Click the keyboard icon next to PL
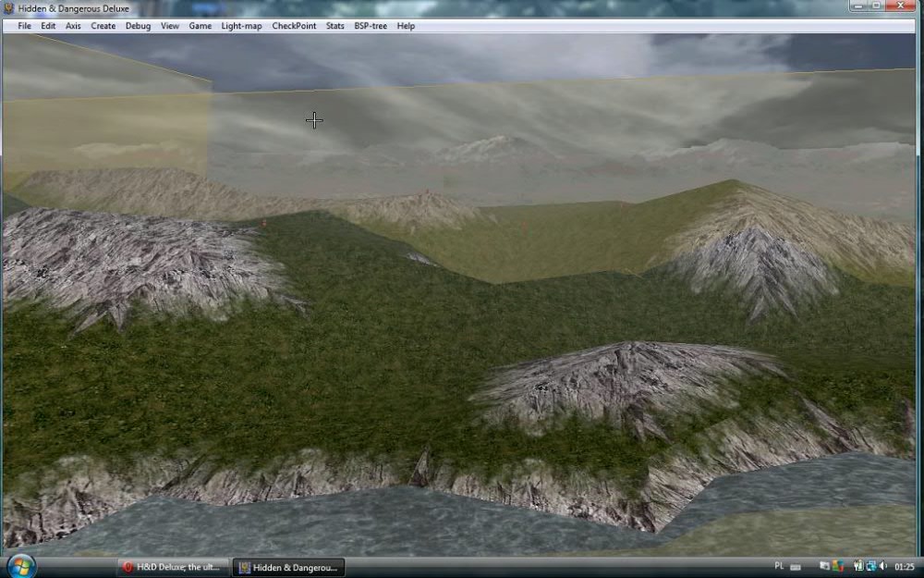Screen dimensions: 924x578 click(x=796, y=567)
